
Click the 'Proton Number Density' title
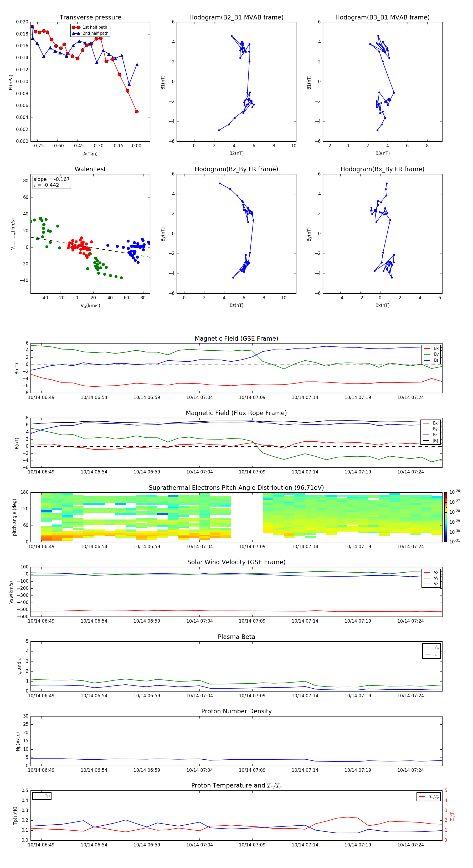236,711
